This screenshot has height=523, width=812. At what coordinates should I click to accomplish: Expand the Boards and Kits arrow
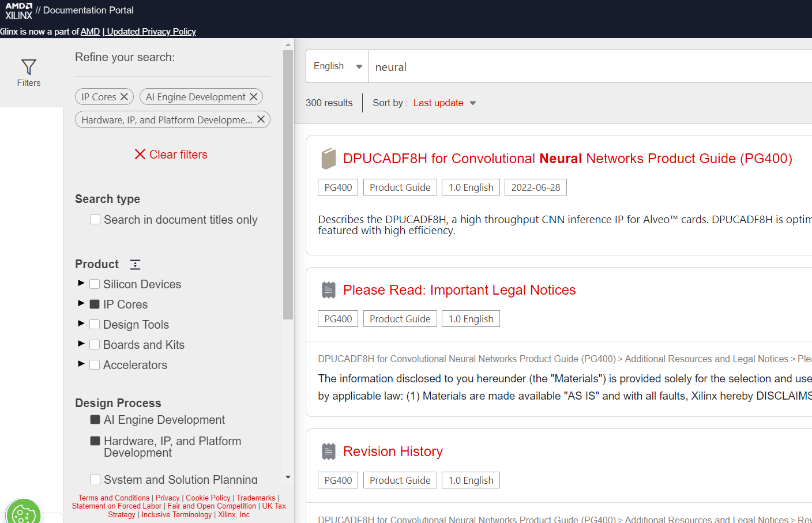point(81,344)
